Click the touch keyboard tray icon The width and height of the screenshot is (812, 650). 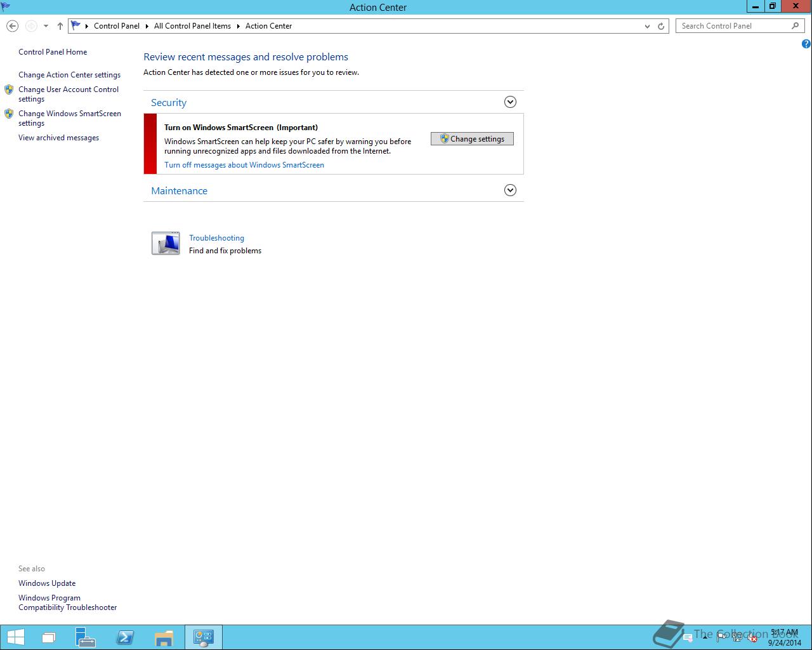[x=688, y=637]
